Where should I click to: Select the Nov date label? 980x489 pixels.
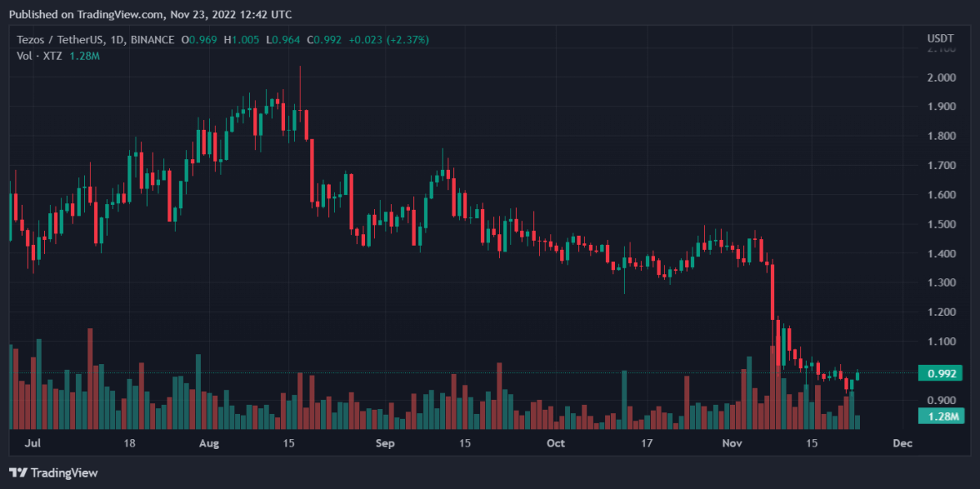(732, 443)
